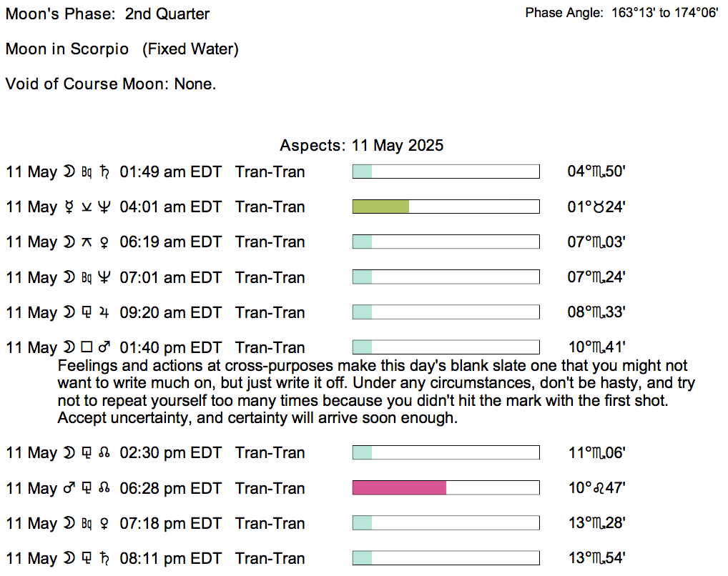
Task: Click the Mercury glyph in the 04:01 am row
Action: (69, 207)
